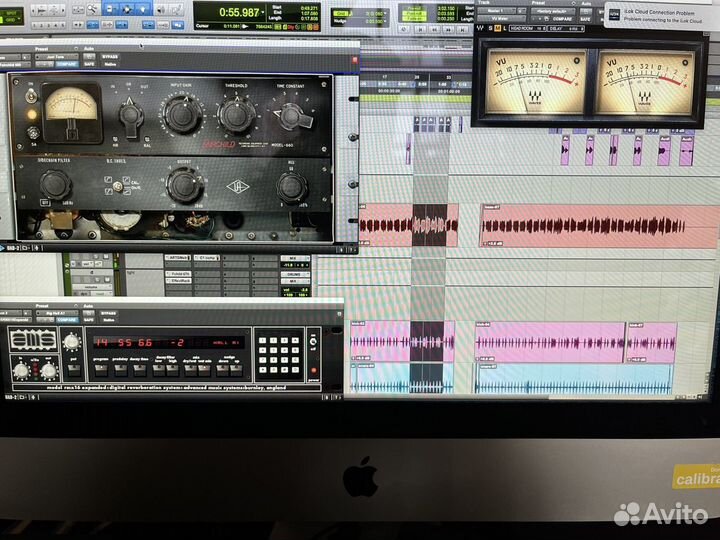This screenshot has width=720, height=540.
Task: Click the Fairchild BAL balance screw
Action: coord(147,140)
